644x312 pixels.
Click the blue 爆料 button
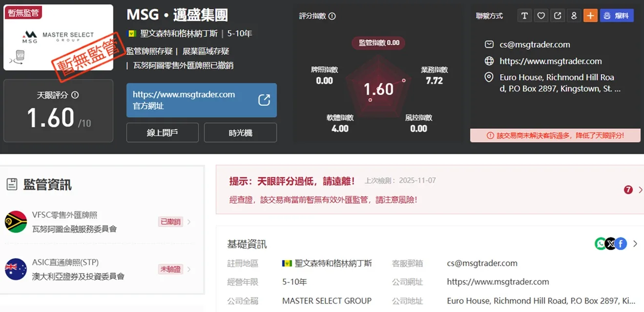617,16
